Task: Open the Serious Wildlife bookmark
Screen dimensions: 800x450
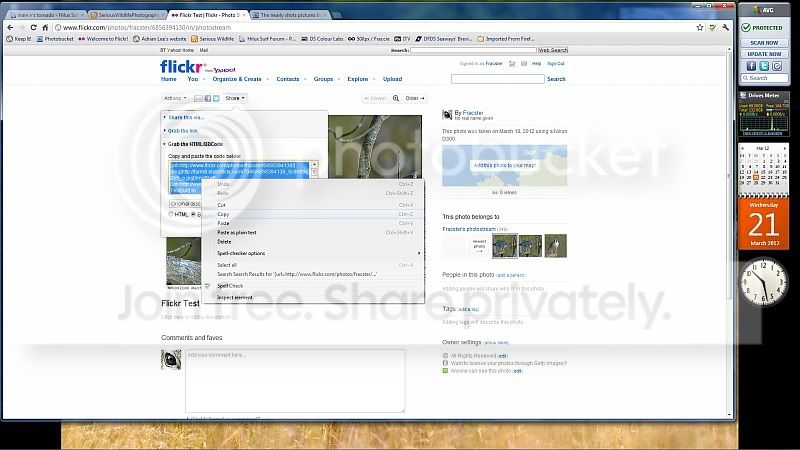Action: pyautogui.click(x=212, y=39)
